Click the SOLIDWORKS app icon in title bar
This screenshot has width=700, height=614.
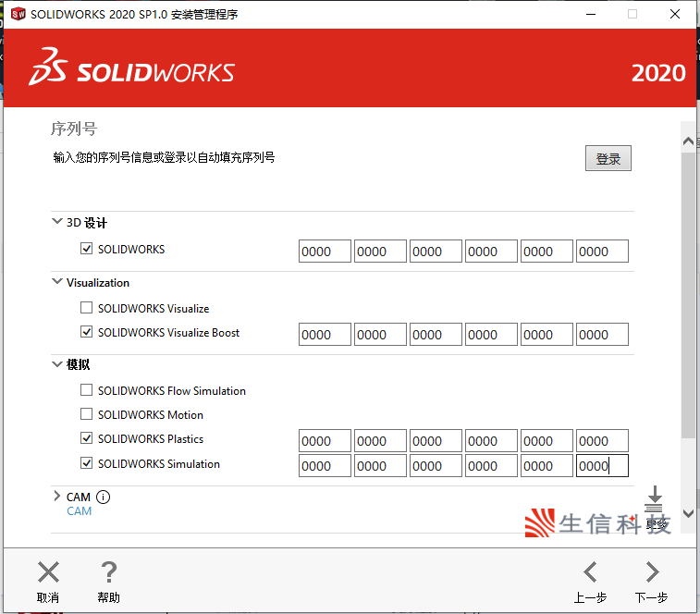[x=18, y=14]
